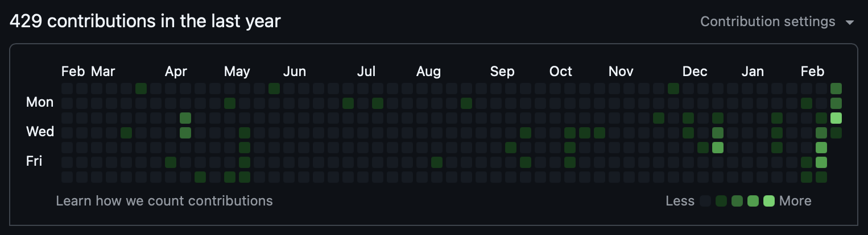The height and width of the screenshot is (235, 868).
Task: Click the brightest green day in the calendar grid
Action: tap(836, 118)
